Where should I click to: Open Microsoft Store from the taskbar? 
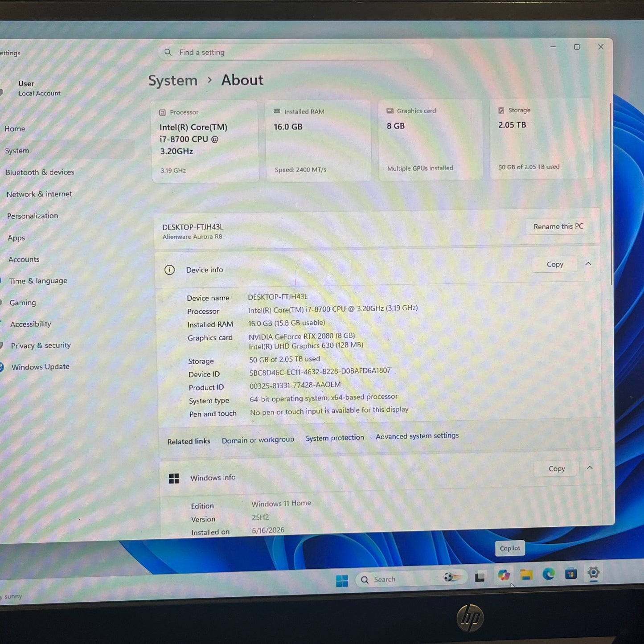tap(571, 574)
